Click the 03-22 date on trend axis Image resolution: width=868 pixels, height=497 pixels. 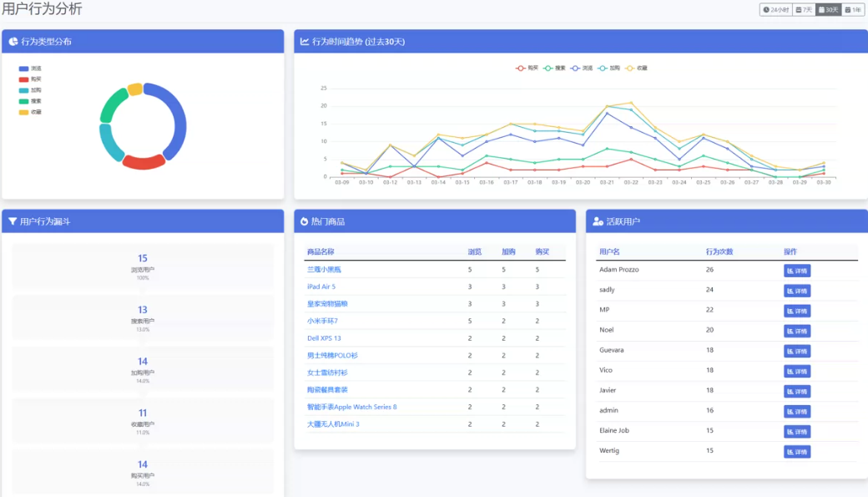pyautogui.click(x=631, y=182)
